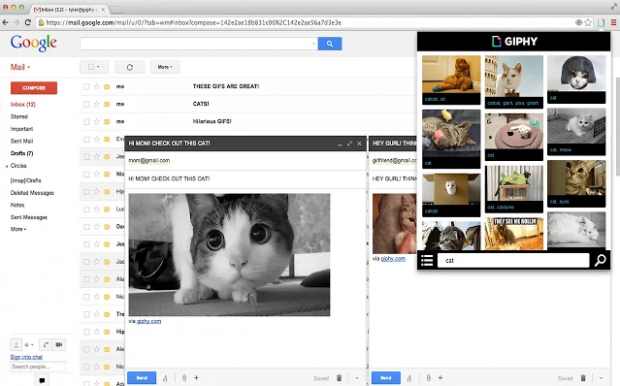This screenshot has height=386, width=620.
Task: Click the refresh mail icon button
Action: pyautogui.click(x=130, y=67)
